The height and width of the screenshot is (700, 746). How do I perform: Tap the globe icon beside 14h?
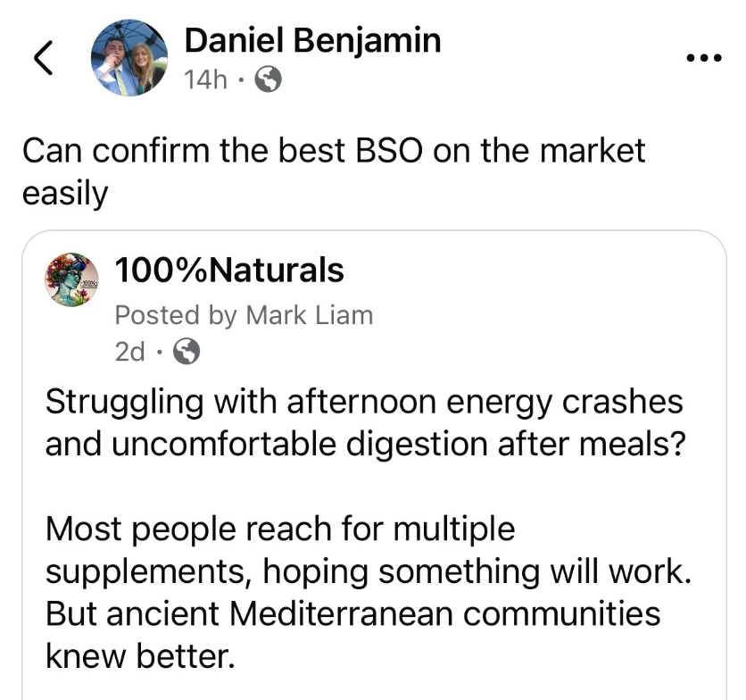(x=269, y=80)
